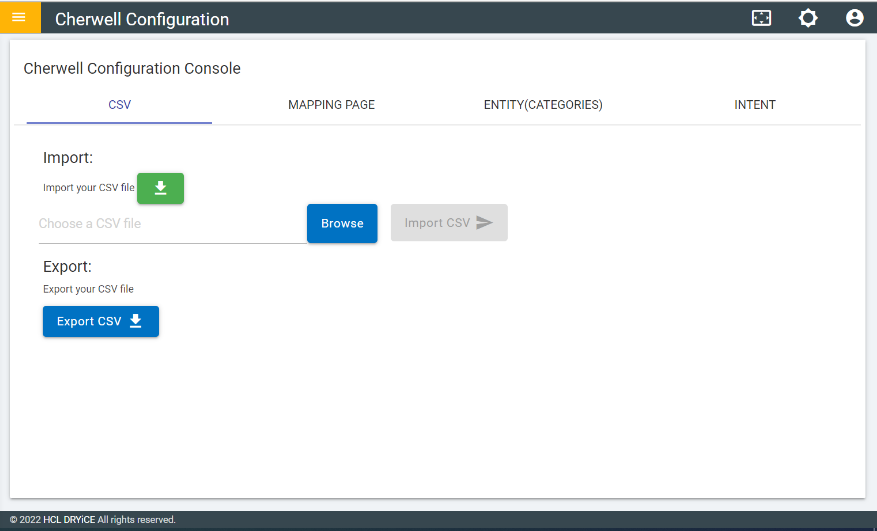Switch to the CSV tab

click(119, 105)
